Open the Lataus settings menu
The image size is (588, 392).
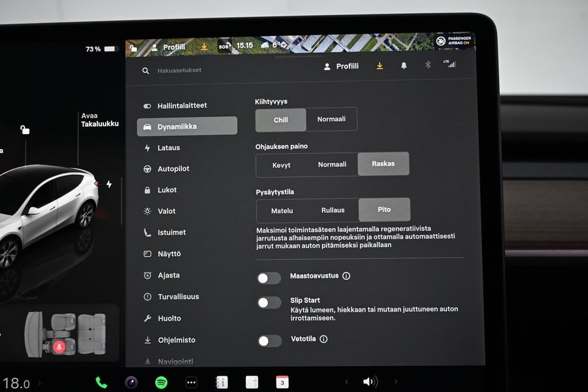[x=169, y=148]
